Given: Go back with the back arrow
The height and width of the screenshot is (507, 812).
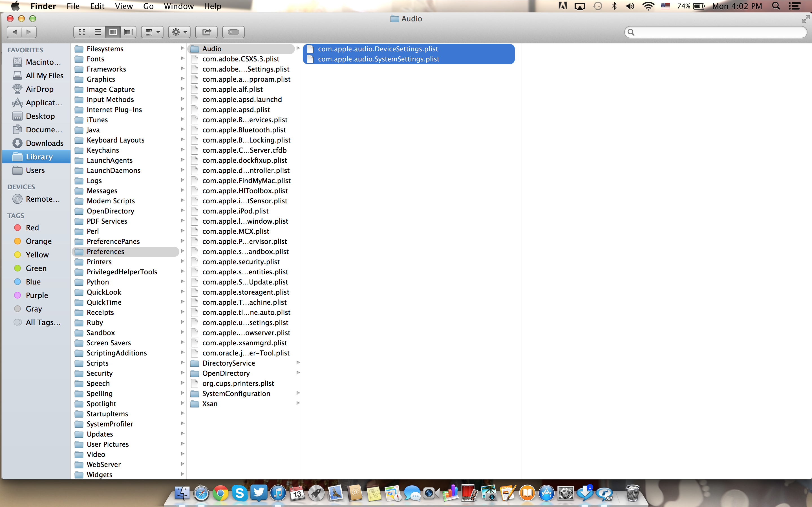Looking at the screenshot, I should tap(14, 32).
